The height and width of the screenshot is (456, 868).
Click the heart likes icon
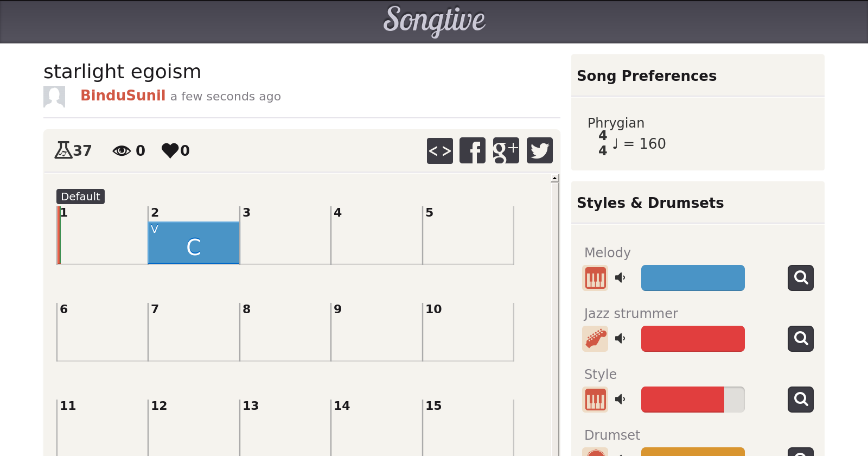click(170, 150)
